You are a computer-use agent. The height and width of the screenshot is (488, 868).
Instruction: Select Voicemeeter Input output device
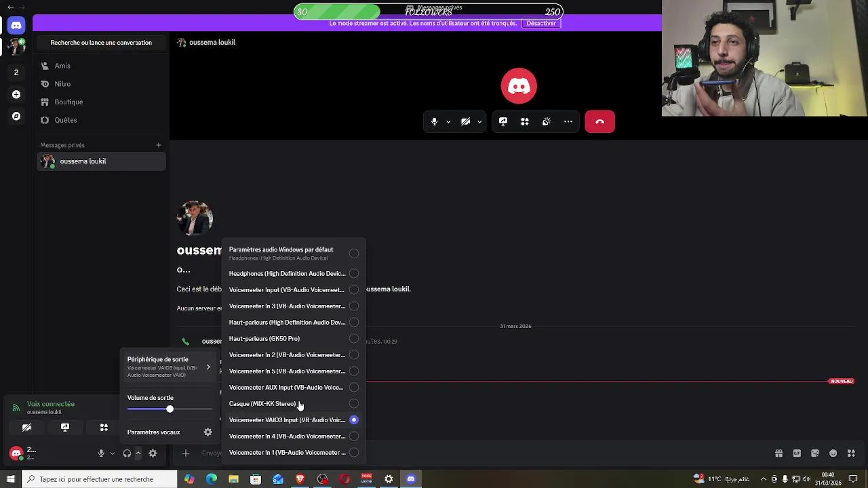tap(294, 290)
